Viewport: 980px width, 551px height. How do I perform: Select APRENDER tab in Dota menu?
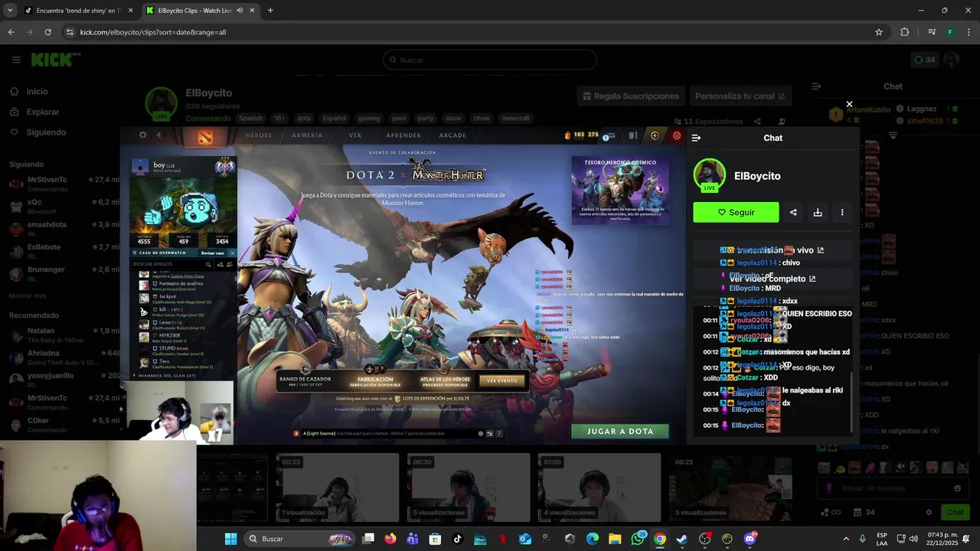(x=403, y=135)
